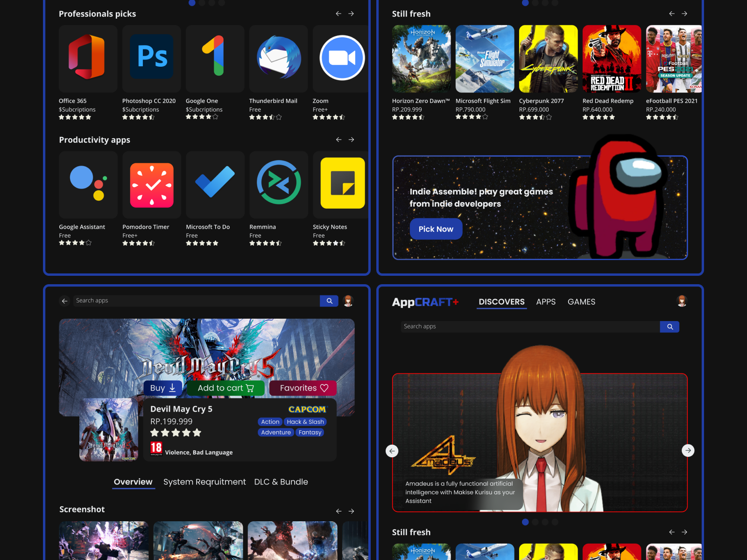
Task: Open Red Dead Redemption cover in upper row
Action: coord(612,59)
